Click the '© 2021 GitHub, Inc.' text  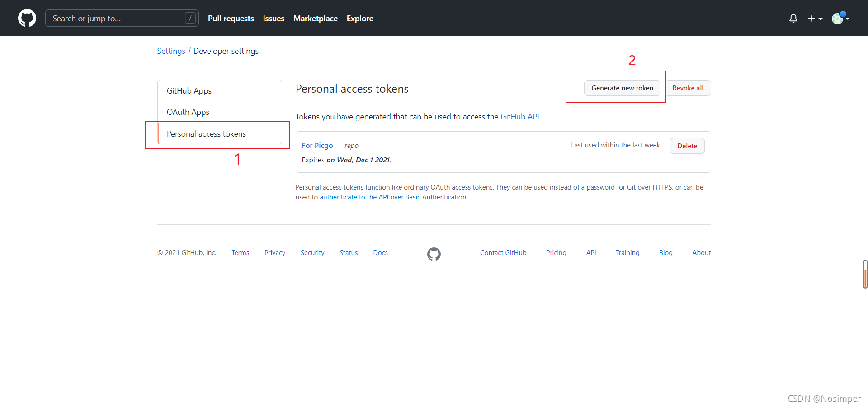pos(187,253)
